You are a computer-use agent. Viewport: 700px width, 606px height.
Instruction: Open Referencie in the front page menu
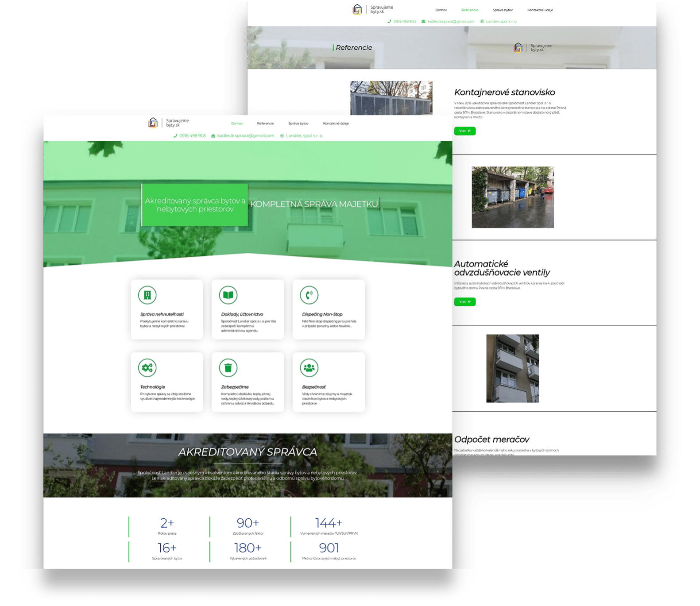(x=265, y=124)
